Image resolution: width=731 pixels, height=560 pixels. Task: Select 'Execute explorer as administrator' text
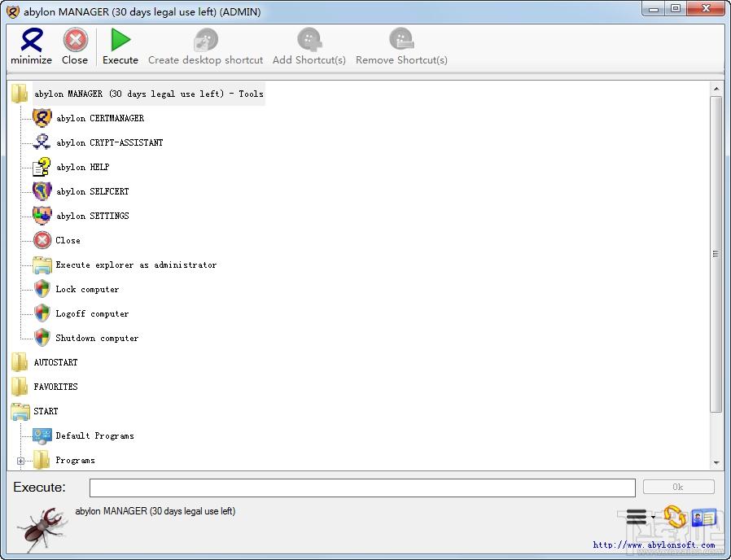136,265
